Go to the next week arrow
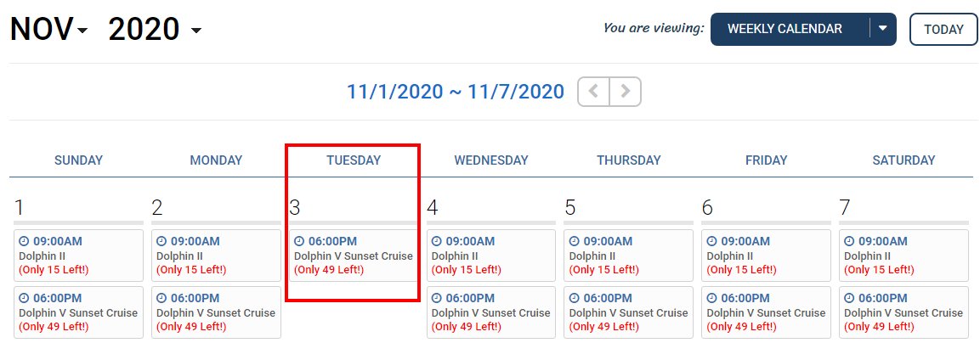The height and width of the screenshot is (354, 980). 625,92
